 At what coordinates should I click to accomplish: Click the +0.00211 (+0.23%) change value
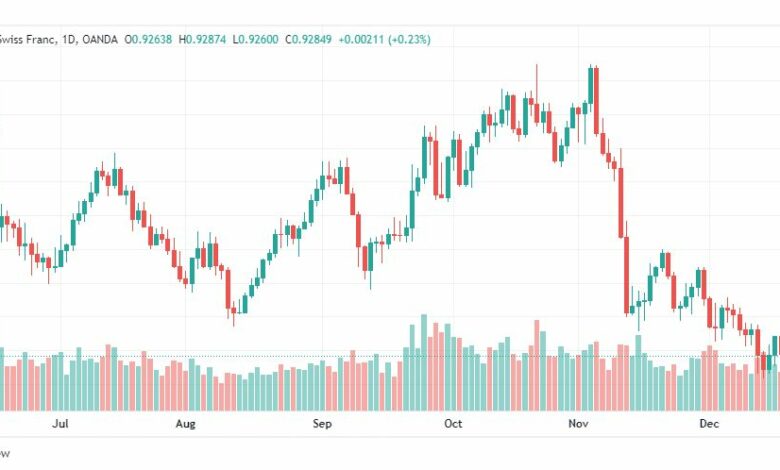point(385,39)
